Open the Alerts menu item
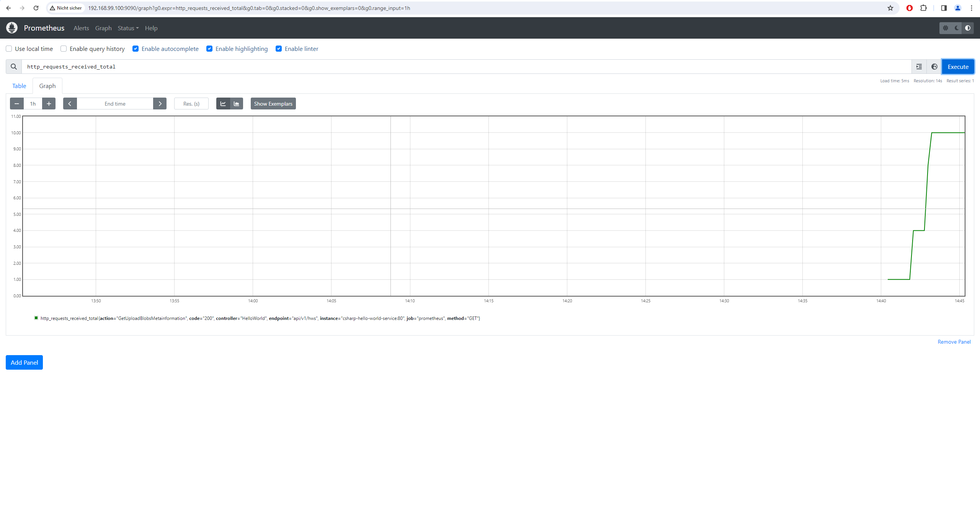 [81, 28]
